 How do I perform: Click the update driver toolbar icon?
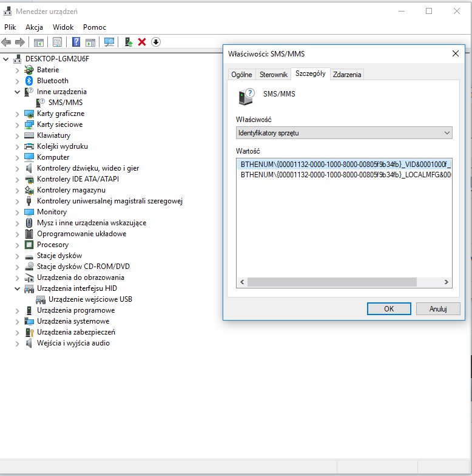click(x=129, y=42)
